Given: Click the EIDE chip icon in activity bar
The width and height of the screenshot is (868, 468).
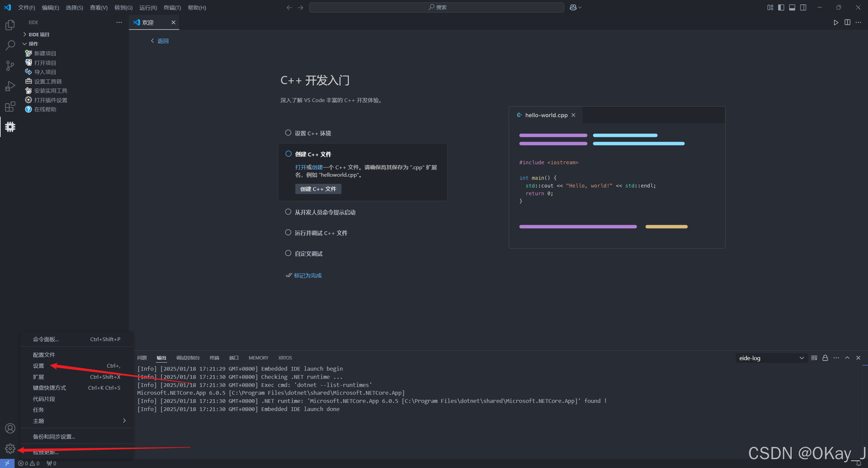Looking at the screenshot, I should [10, 127].
